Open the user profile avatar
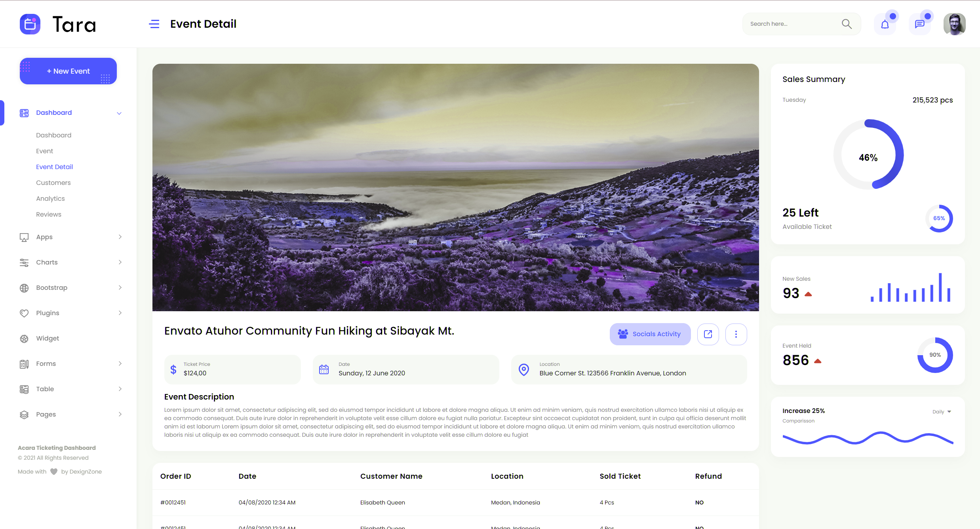Viewport: 980px width, 529px height. pos(954,24)
